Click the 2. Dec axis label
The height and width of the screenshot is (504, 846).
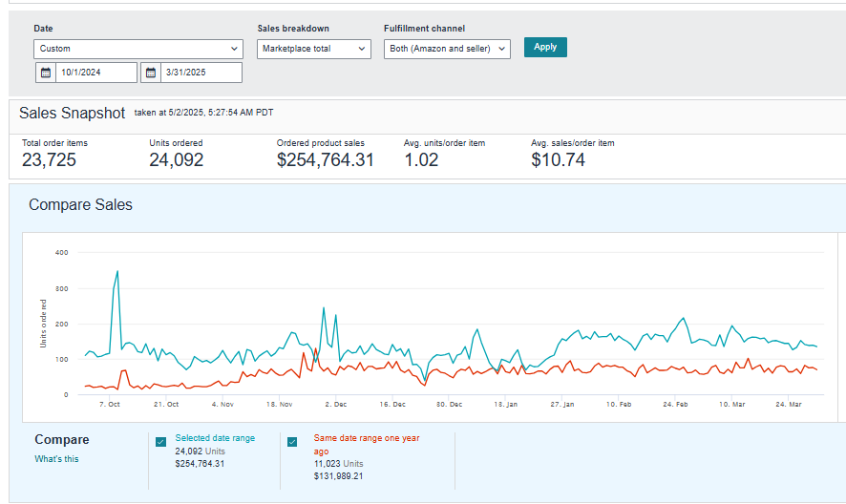pyautogui.click(x=336, y=404)
